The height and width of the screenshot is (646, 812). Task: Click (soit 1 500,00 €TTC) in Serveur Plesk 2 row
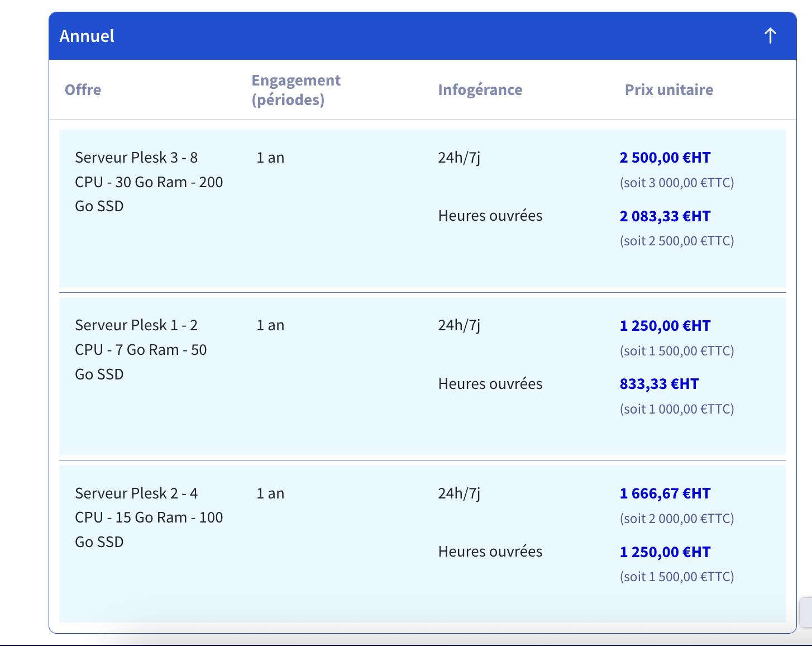(x=677, y=577)
